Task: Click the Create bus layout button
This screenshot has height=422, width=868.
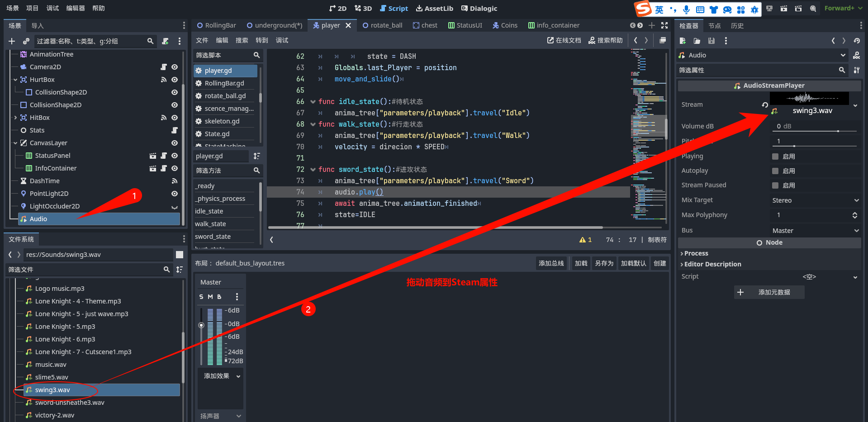Action: pos(660,263)
